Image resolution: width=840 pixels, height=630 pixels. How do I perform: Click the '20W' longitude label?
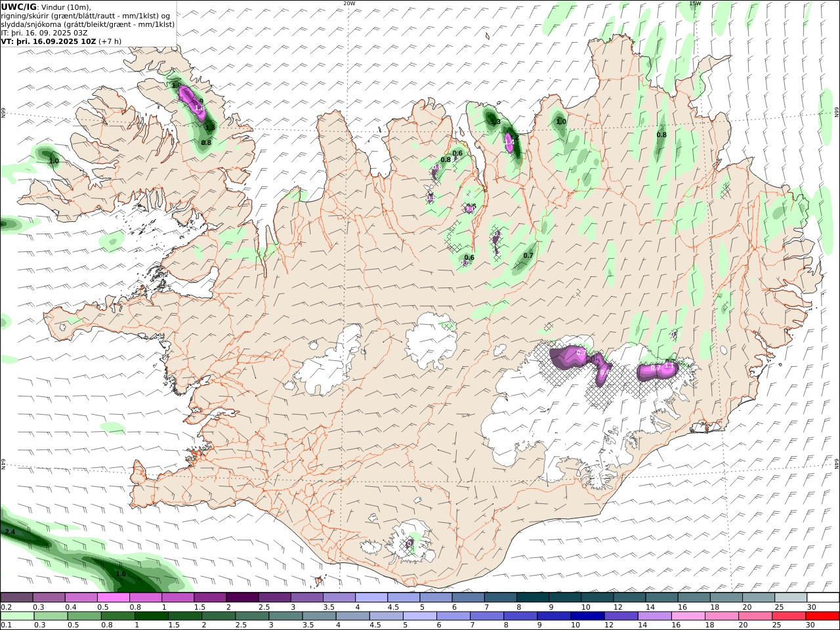tap(349, 3)
